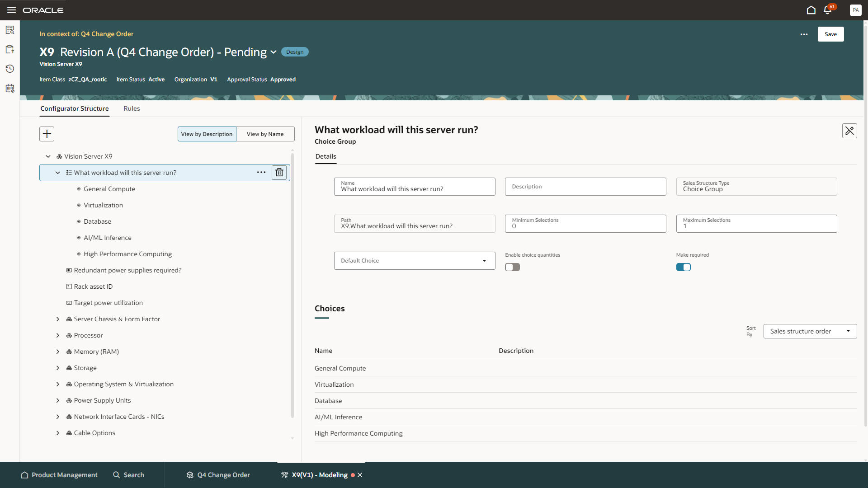Open the three-dot actions on the workload row
This screenshot has width=868, height=488.
261,172
